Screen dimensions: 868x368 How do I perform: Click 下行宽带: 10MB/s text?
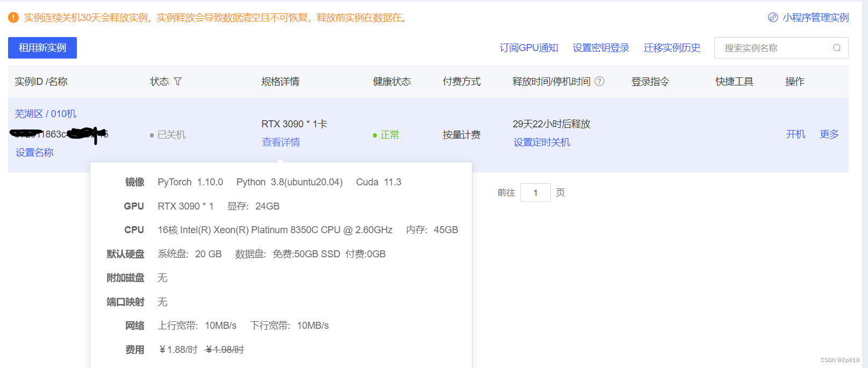(x=290, y=326)
